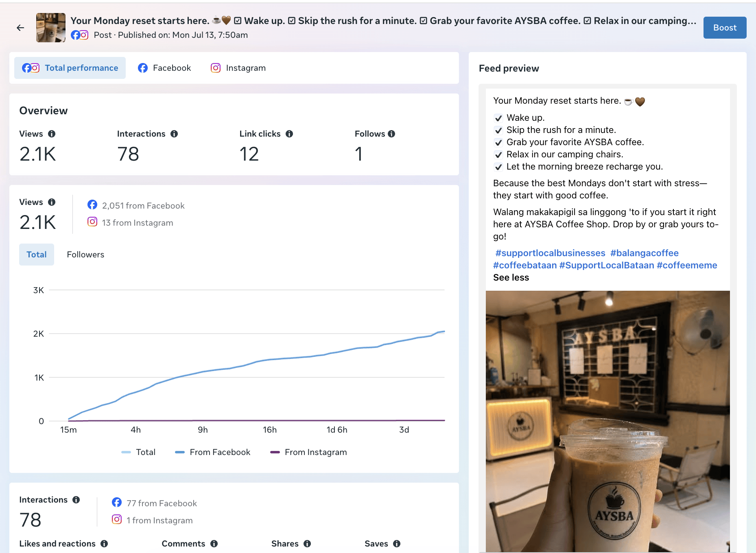Click the Link clicks value 12
The height and width of the screenshot is (553, 756).
249,154
